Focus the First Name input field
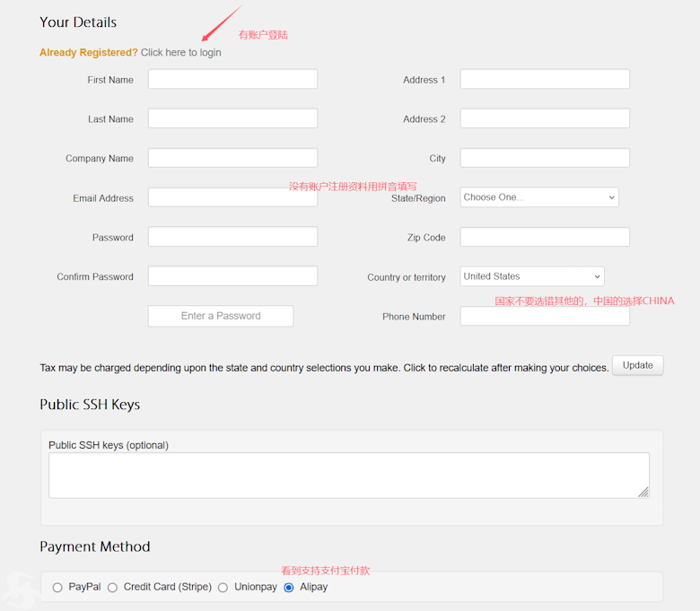The width and height of the screenshot is (700, 611). pyautogui.click(x=232, y=79)
